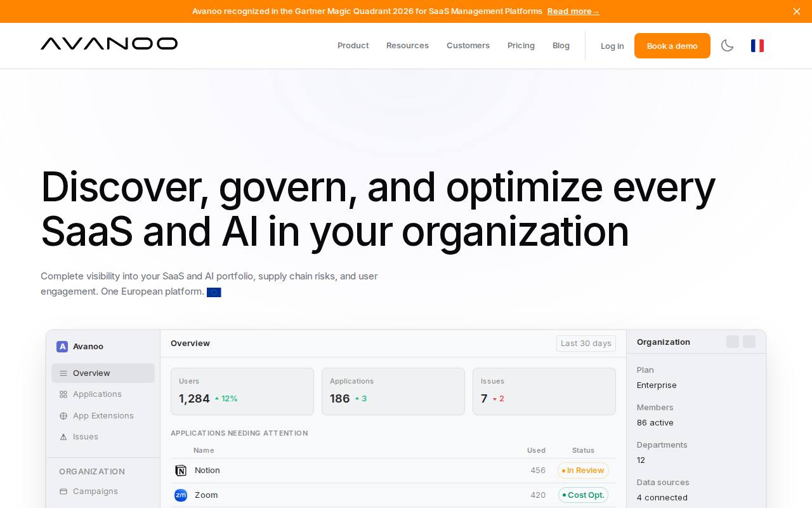Open the Product menu
The image size is (812, 508).
click(353, 46)
